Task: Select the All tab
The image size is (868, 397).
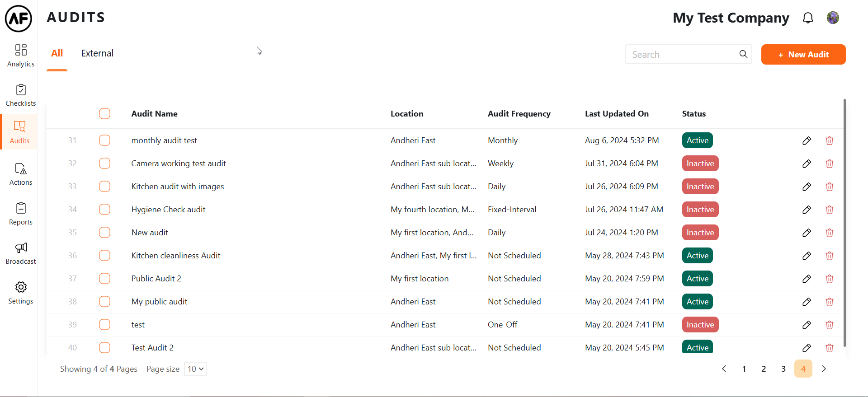Action: [x=57, y=53]
